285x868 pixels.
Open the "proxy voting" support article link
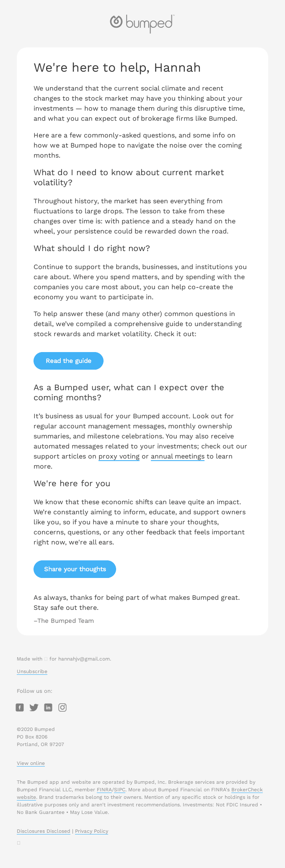(x=119, y=456)
